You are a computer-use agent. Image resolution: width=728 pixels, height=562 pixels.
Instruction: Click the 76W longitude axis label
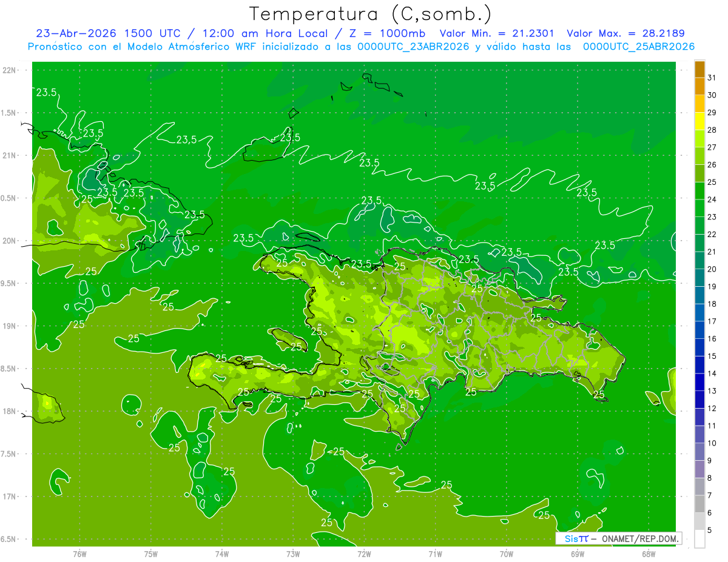click(x=79, y=554)
